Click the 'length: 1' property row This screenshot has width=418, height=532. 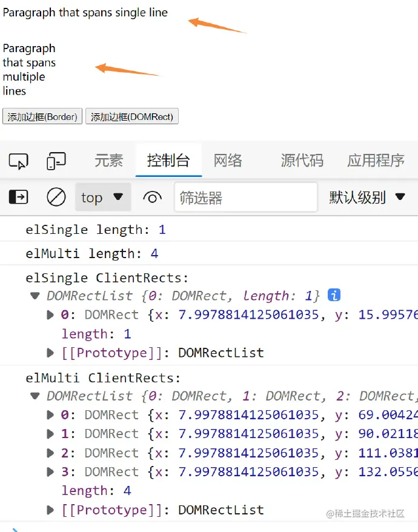tap(96, 334)
